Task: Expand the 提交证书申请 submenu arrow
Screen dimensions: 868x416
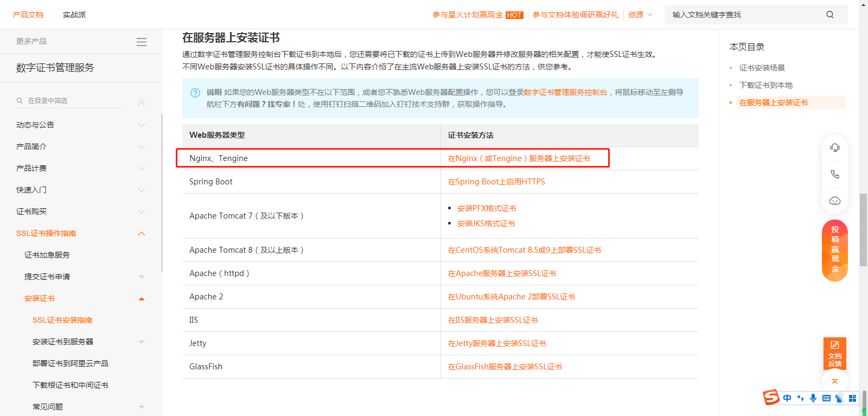Action: (x=142, y=277)
